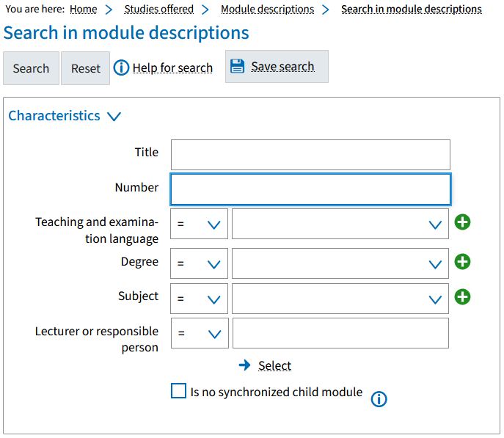Image resolution: width=504 pixels, height=438 pixels.
Task: Click the Help for search info icon
Action: (x=121, y=67)
